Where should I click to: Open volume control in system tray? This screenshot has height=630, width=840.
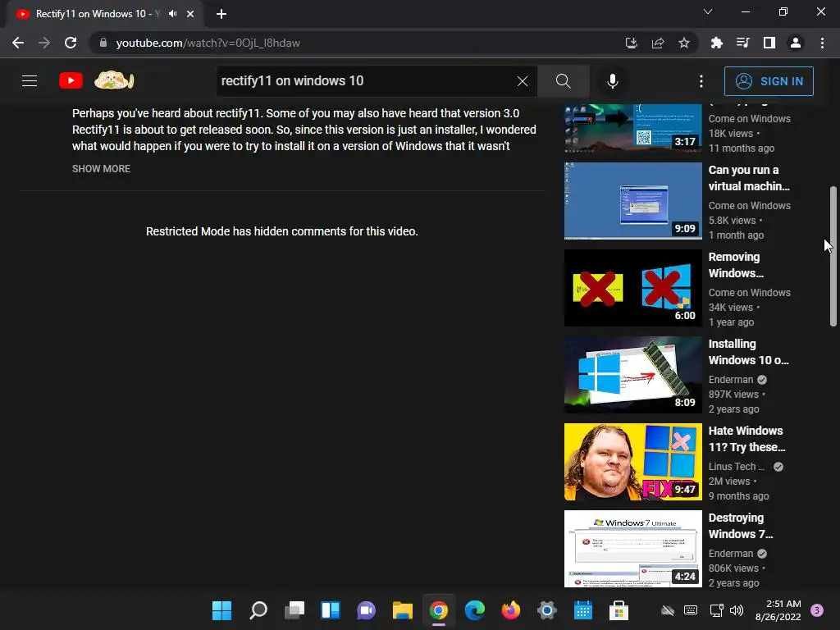click(737, 610)
